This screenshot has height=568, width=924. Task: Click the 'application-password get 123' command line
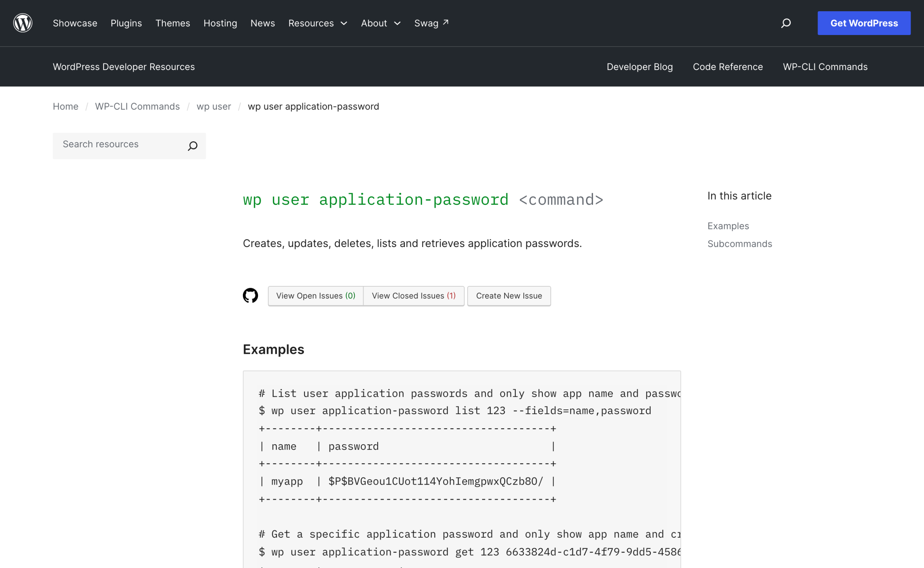[469, 552]
